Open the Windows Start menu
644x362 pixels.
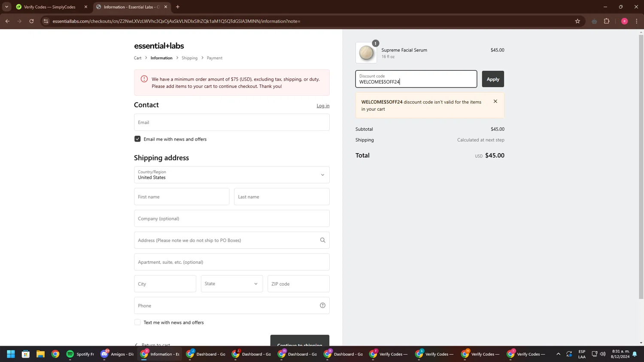11,354
